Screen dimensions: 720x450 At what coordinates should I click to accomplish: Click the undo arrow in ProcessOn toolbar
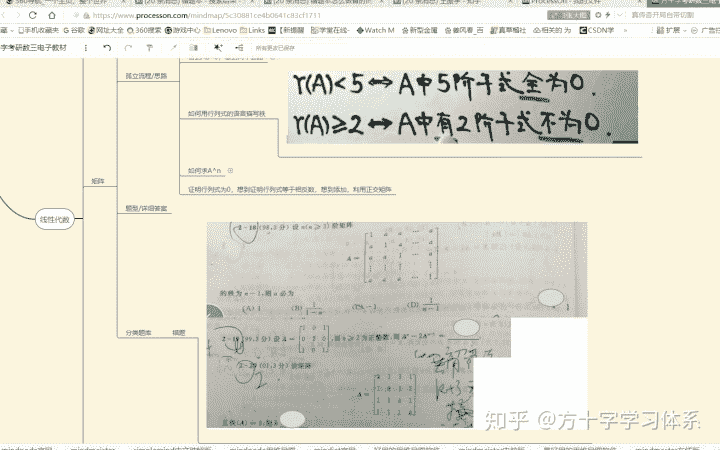tap(106, 47)
